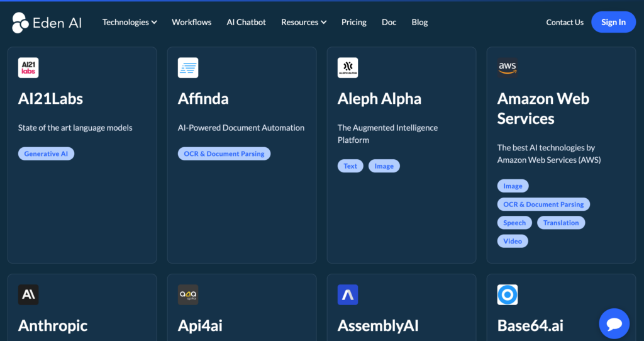The image size is (644, 341).
Task: Open the Aleph Alpha provider title
Action: [379, 99]
